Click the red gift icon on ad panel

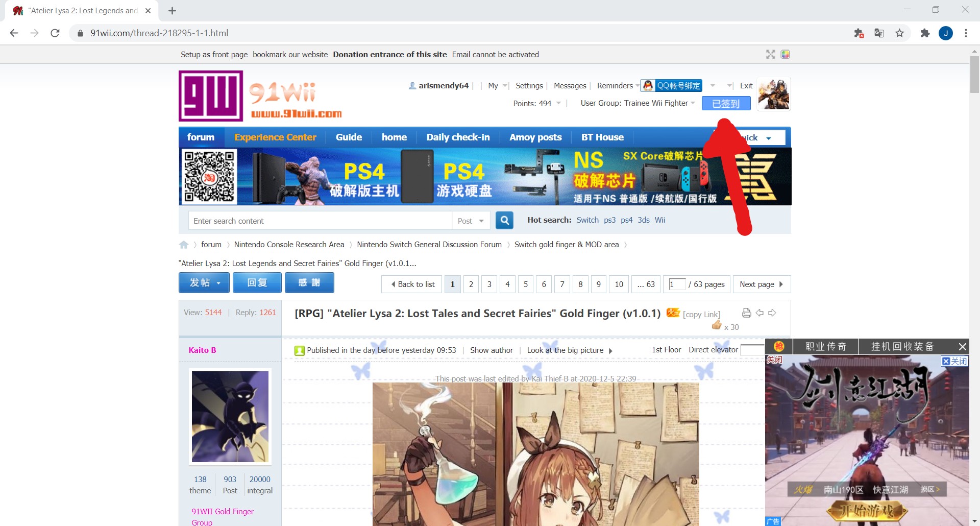coord(779,346)
